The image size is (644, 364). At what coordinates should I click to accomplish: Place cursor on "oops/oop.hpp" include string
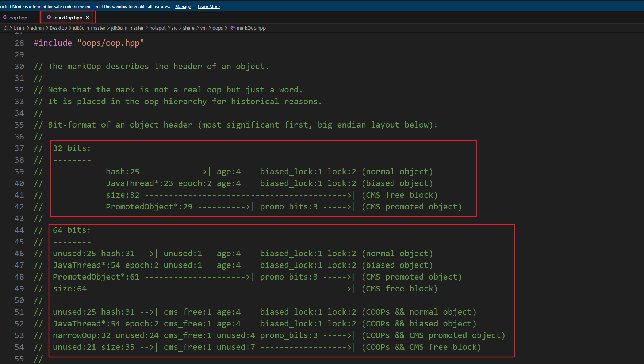click(x=110, y=43)
